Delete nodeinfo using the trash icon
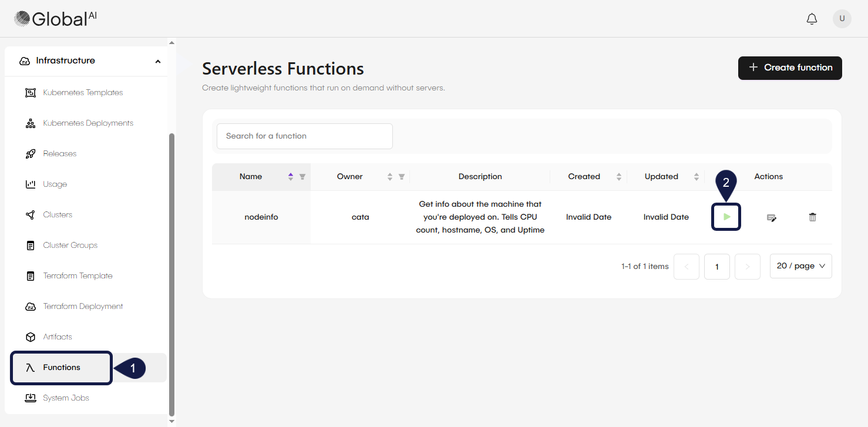868x427 pixels. pyautogui.click(x=812, y=217)
